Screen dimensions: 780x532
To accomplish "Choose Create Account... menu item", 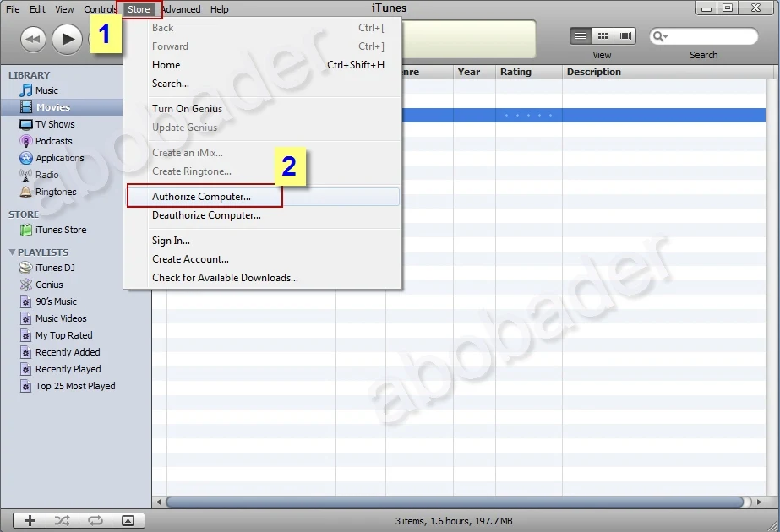I will [262, 259].
